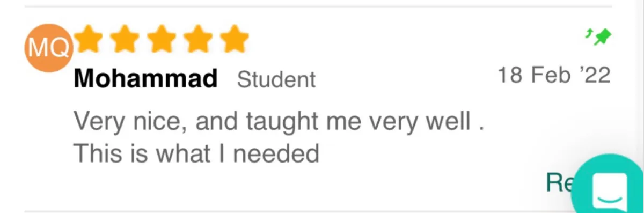The height and width of the screenshot is (213, 644).
Task: Click the word 'taught' in the review
Action: point(281,122)
